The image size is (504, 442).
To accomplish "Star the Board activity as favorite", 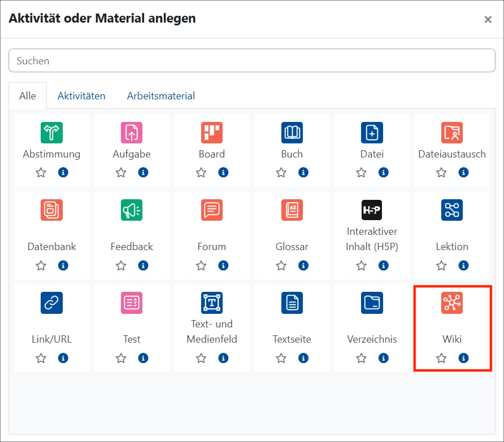I will [x=201, y=172].
